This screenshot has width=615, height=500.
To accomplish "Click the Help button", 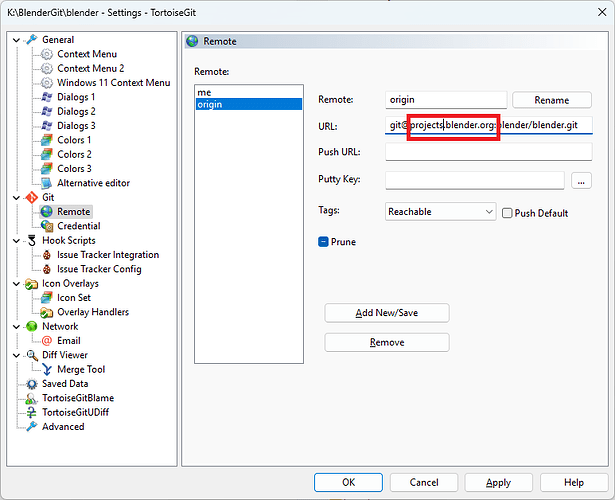I will point(574,482).
